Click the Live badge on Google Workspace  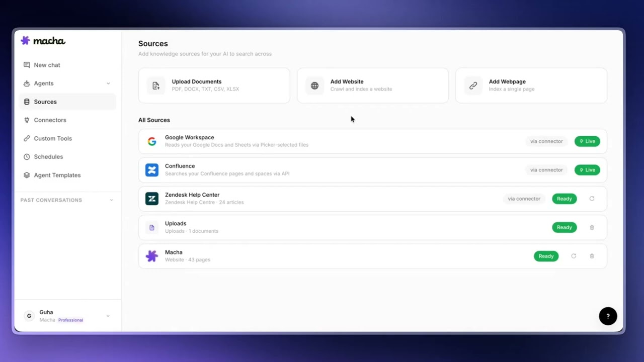[x=587, y=141]
